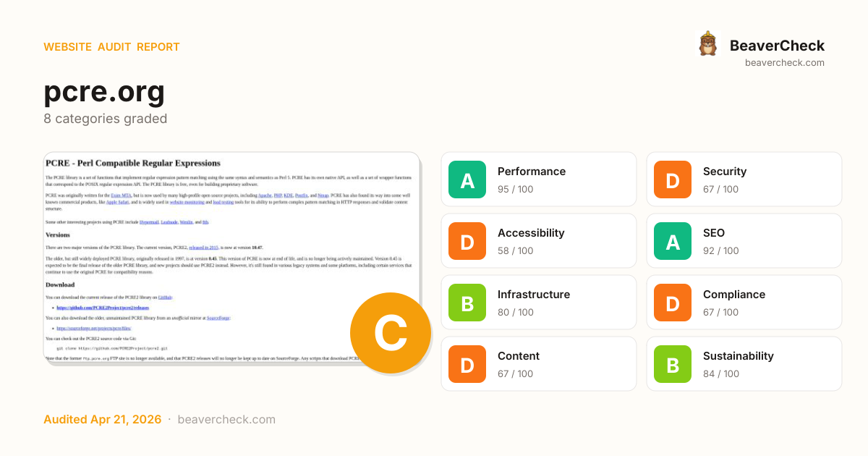Click the Content grade D badge

coord(467,364)
